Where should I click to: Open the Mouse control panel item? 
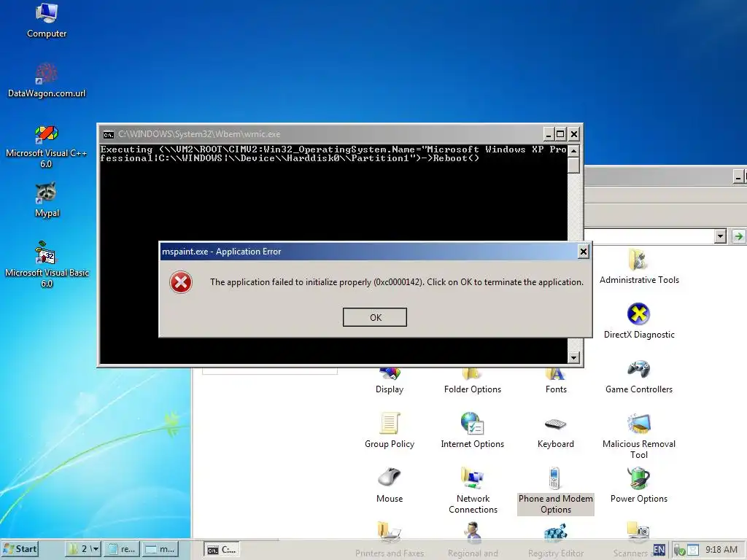(390, 485)
